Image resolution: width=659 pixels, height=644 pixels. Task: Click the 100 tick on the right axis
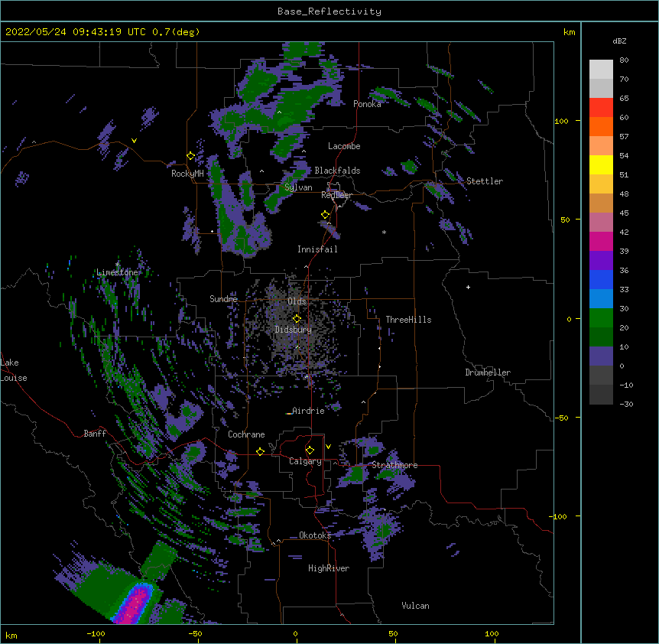pos(561,121)
